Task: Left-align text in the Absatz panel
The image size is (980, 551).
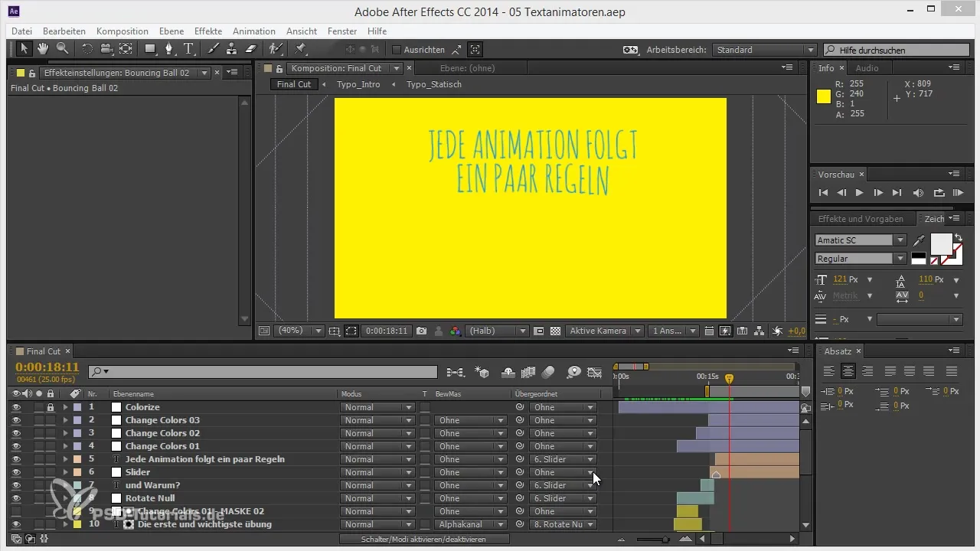Action: point(829,371)
